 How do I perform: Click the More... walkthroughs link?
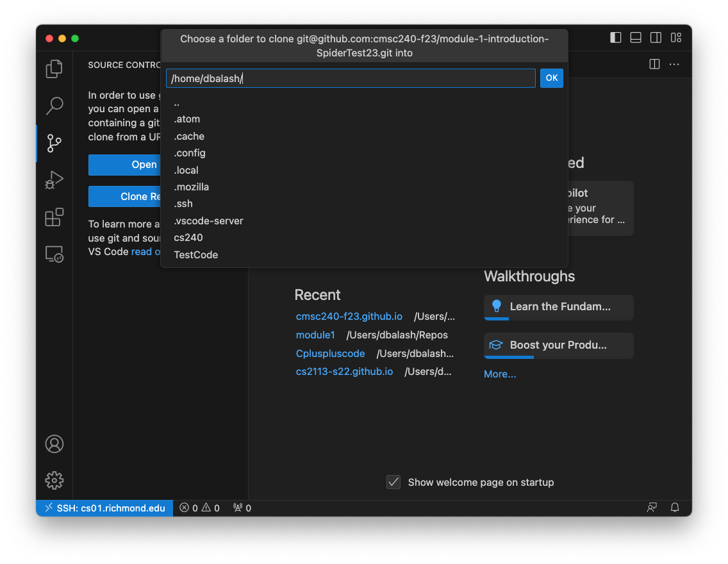(500, 374)
